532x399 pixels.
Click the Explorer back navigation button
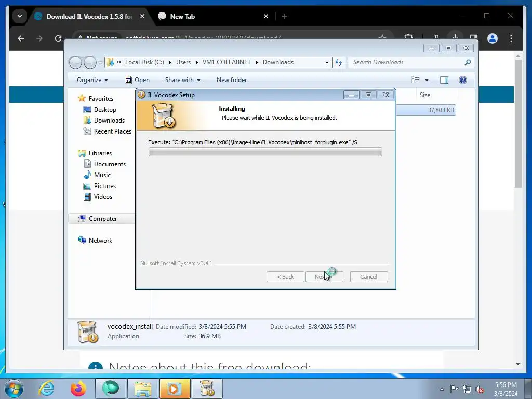(x=75, y=62)
